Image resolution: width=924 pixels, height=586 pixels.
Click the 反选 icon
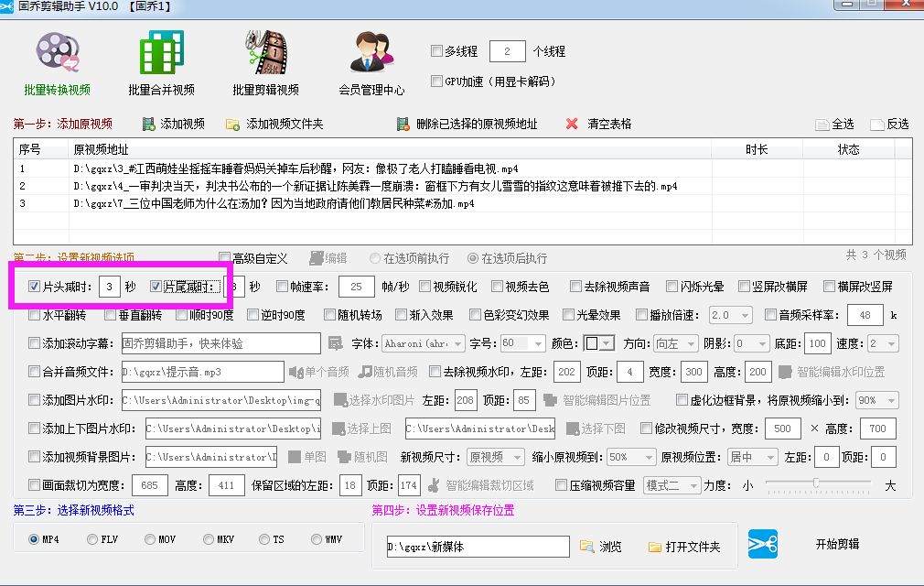click(x=876, y=125)
